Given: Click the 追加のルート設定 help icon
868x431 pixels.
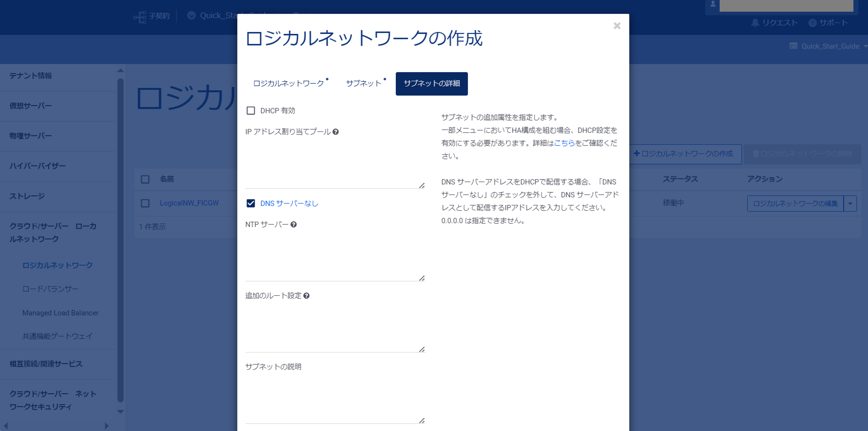Looking at the screenshot, I should [306, 295].
